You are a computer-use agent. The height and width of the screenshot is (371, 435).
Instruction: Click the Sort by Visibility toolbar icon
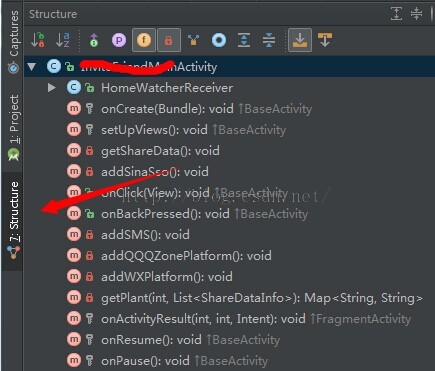coord(38,40)
